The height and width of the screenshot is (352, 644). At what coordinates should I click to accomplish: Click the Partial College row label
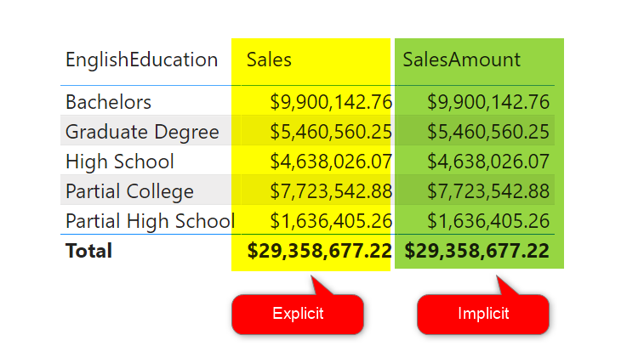point(129,191)
